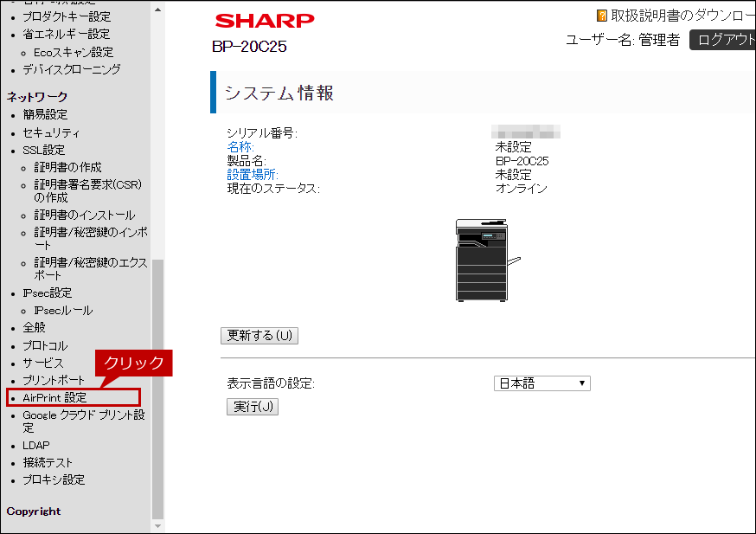Image resolution: width=756 pixels, height=534 pixels.
Task: Click the オンライン status value
Action: point(522,189)
